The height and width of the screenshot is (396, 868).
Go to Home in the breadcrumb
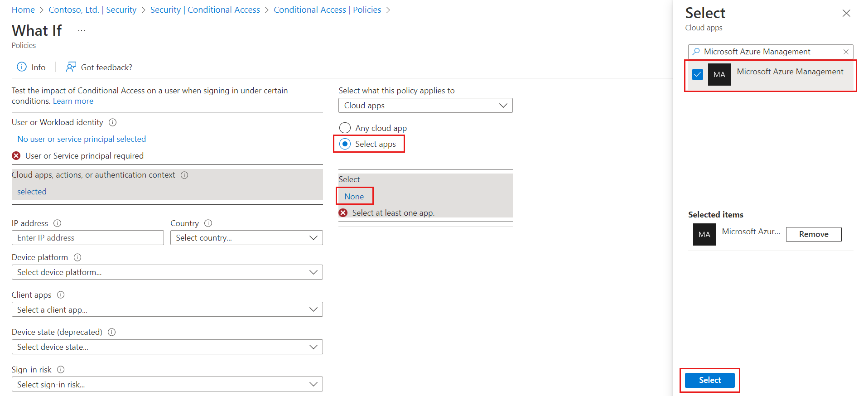23,10
